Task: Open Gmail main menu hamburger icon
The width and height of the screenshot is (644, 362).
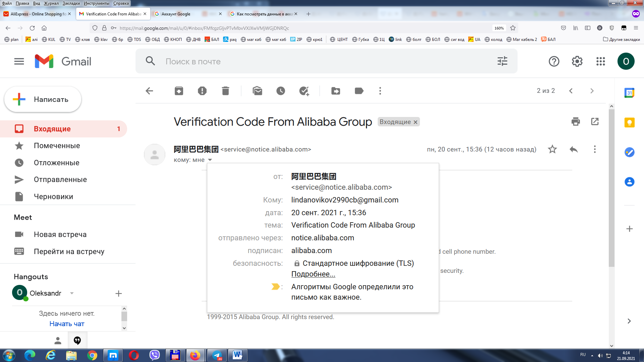Action: 19,61
